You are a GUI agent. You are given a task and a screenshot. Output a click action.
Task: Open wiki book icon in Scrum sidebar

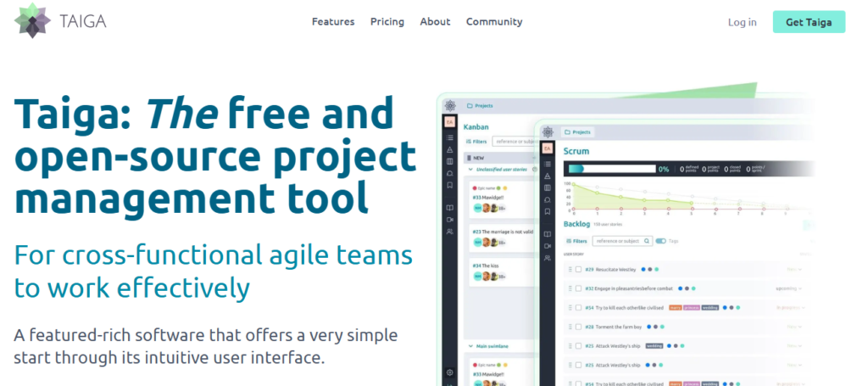(x=548, y=233)
